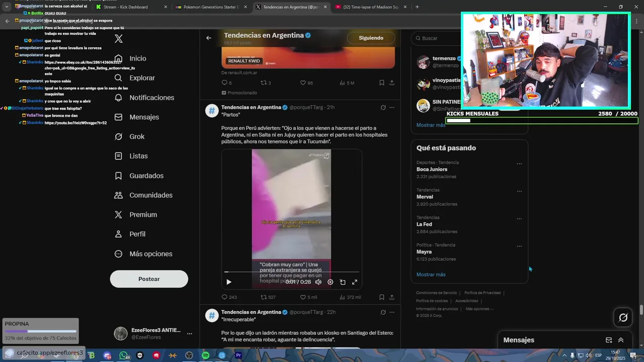Repost the Renault promoted post

265,83
